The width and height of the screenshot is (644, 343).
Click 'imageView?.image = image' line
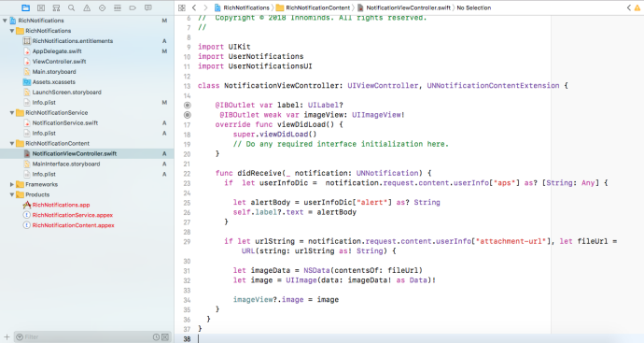click(x=286, y=300)
